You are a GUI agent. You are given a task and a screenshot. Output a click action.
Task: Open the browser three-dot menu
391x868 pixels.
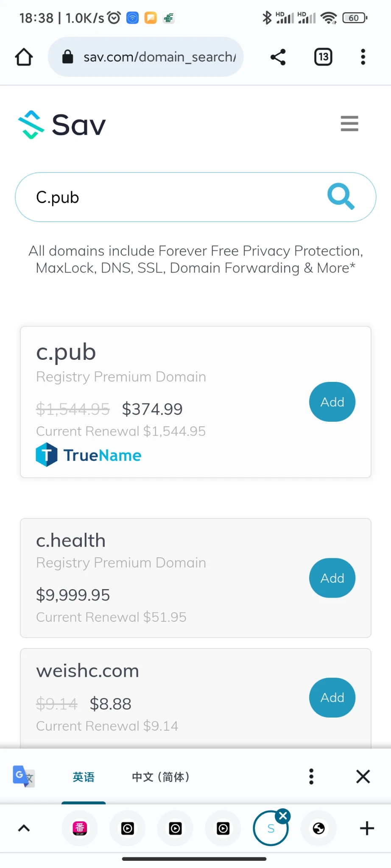(363, 57)
